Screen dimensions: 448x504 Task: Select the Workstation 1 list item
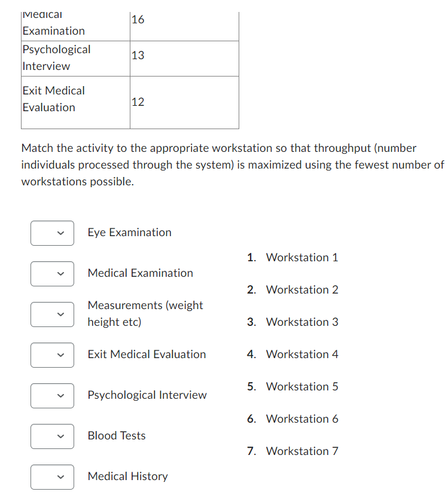301,257
